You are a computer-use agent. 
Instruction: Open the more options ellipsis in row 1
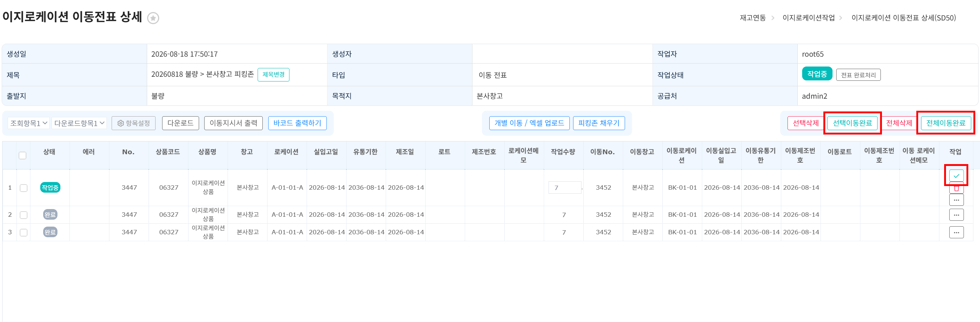(x=956, y=200)
